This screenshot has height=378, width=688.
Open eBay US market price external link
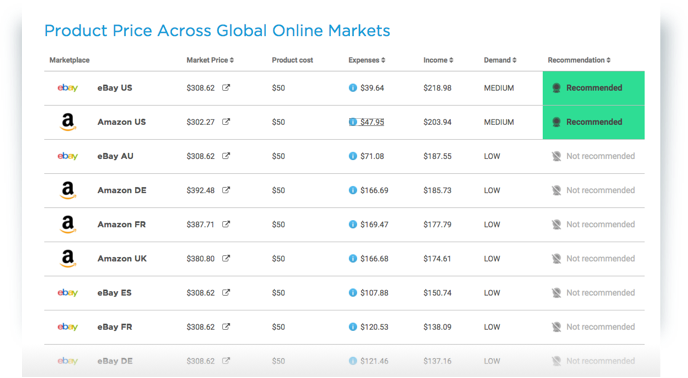pos(226,87)
